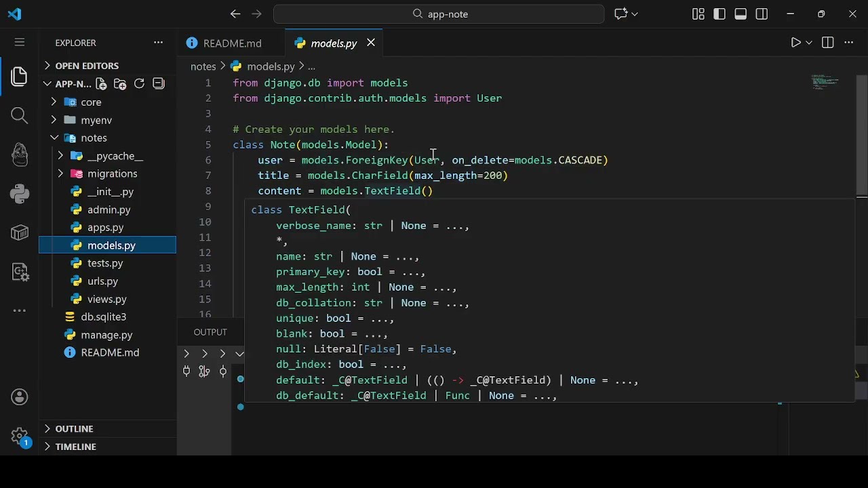This screenshot has height=488, width=868.
Task: Run the Python file with the play button
Action: point(796,43)
